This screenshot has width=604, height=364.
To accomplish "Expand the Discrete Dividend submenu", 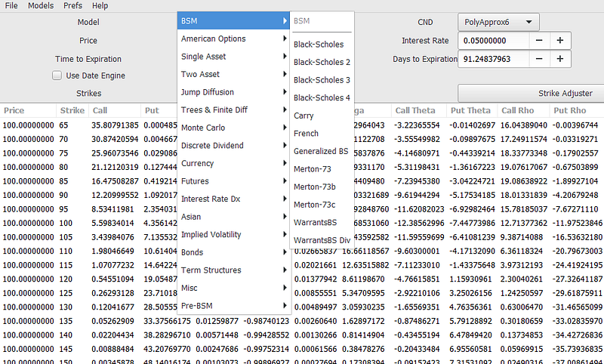I will [233, 145].
